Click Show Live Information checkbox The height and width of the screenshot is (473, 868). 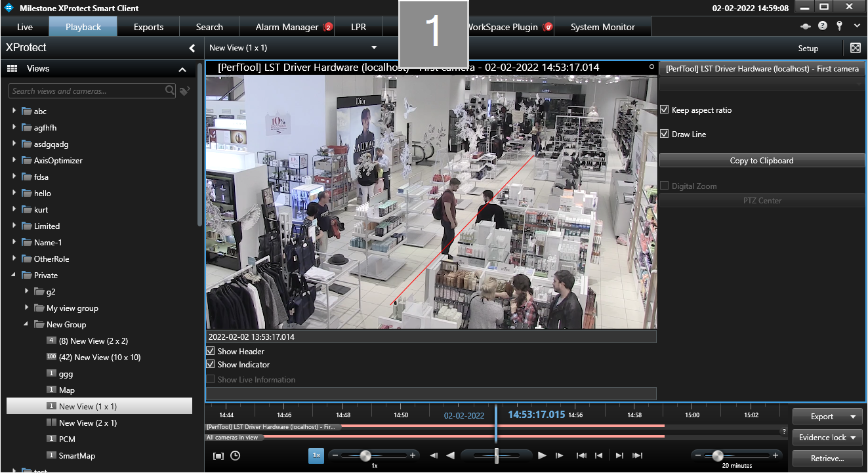pos(211,380)
